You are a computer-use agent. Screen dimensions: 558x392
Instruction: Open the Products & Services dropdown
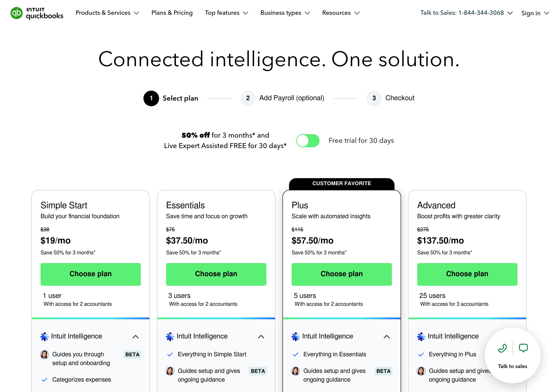point(107,13)
